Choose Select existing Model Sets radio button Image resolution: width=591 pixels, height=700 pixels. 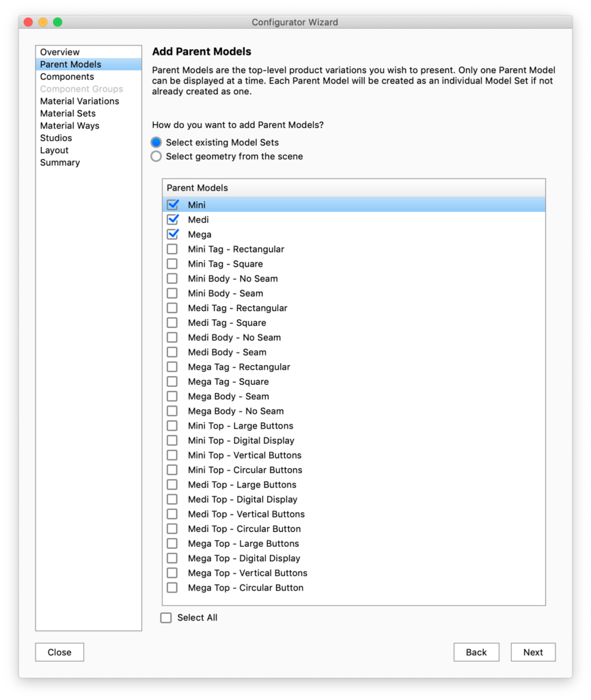pyautogui.click(x=156, y=143)
